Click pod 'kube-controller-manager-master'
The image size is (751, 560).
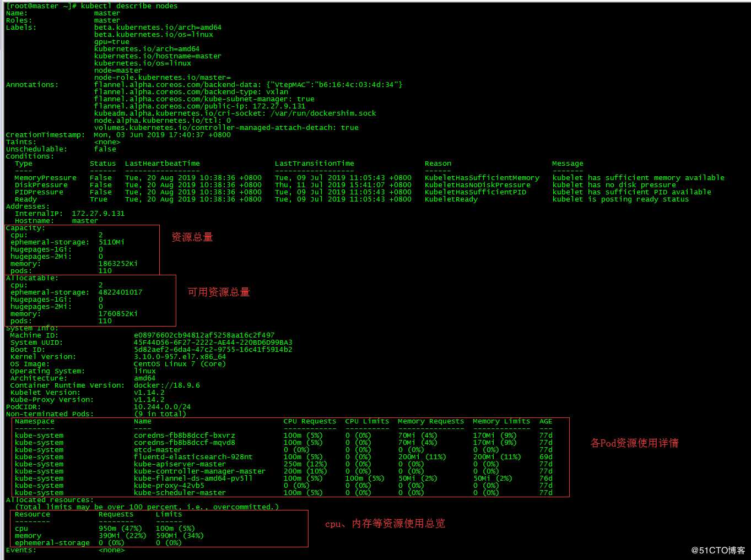click(x=199, y=471)
